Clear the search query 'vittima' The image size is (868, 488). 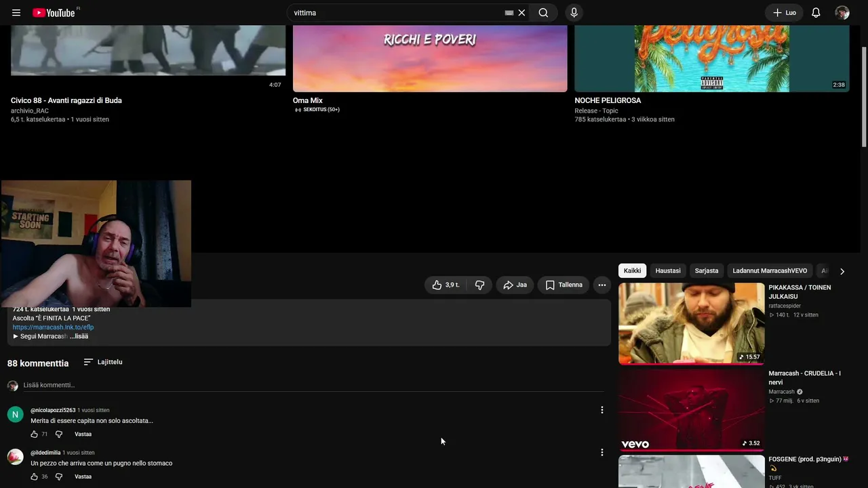tap(521, 13)
